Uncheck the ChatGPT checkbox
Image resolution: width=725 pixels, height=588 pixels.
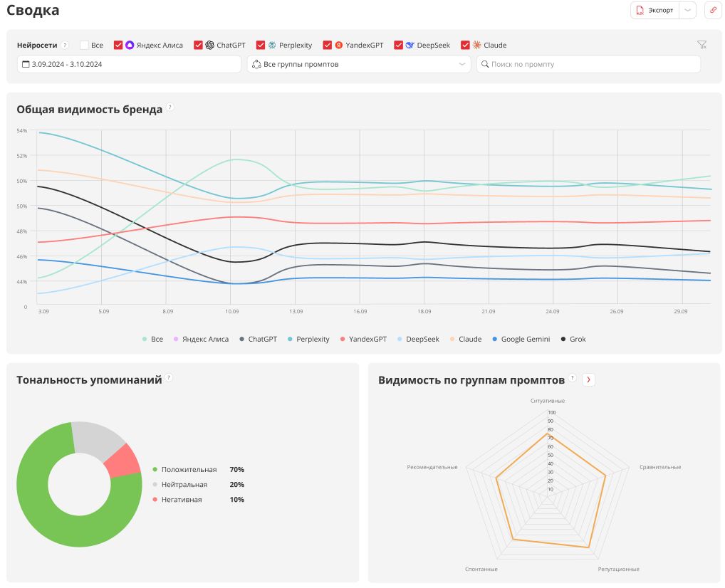click(x=199, y=45)
